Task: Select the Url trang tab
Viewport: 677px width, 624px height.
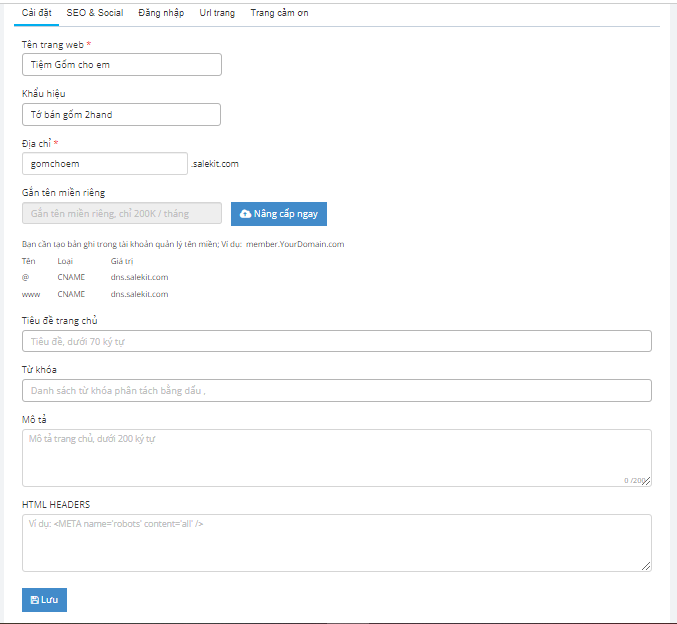Action: click(x=217, y=13)
